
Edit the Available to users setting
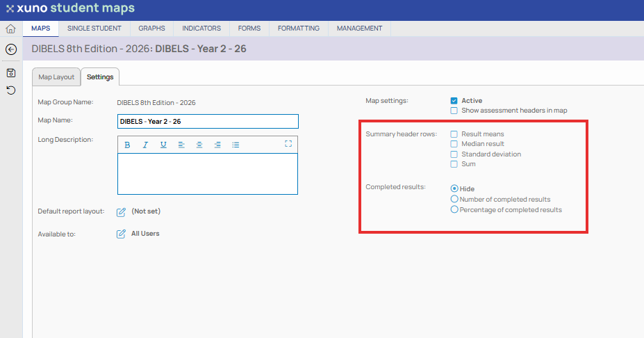(x=121, y=234)
